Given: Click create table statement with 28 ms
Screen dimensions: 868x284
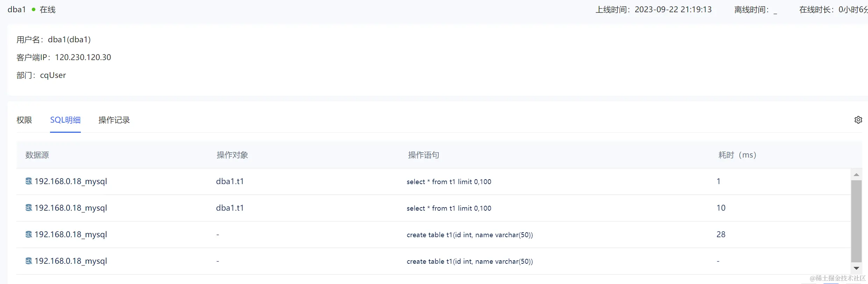Looking at the screenshot, I should [x=470, y=235].
